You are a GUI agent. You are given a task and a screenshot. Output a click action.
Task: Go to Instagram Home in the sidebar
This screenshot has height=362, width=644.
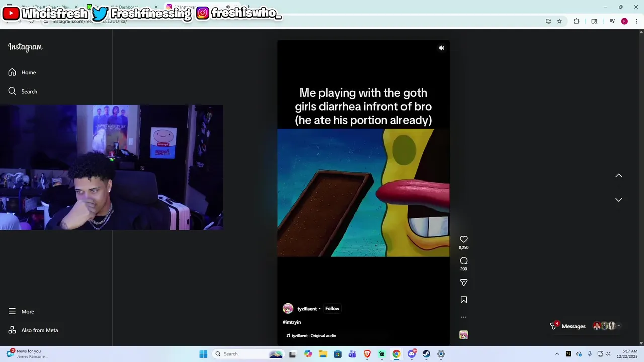(22, 72)
